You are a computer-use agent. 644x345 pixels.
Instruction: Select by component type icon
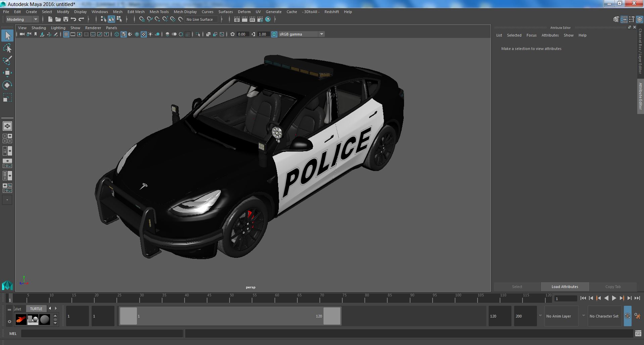tap(119, 19)
